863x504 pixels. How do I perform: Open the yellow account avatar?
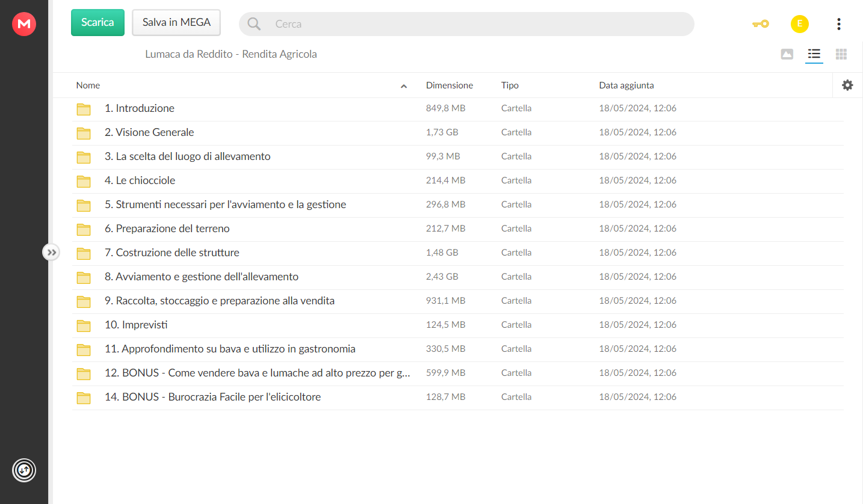[799, 24]
